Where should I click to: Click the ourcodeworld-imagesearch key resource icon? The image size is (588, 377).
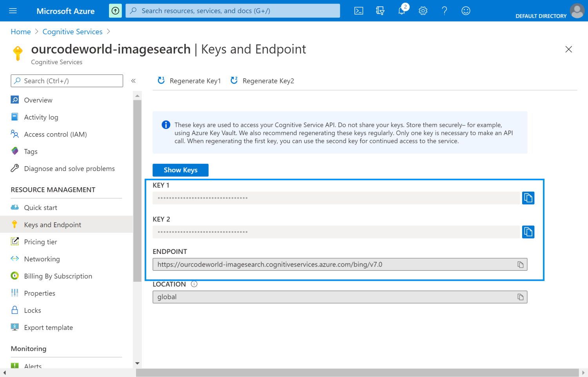point(18,53)
